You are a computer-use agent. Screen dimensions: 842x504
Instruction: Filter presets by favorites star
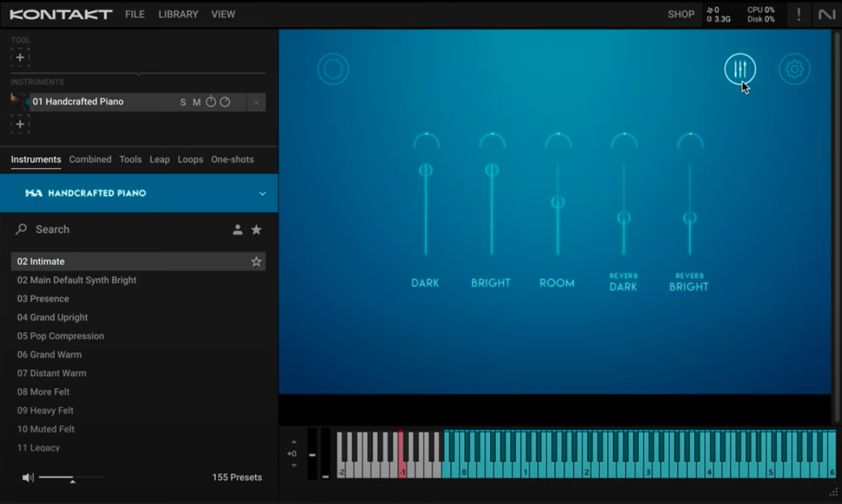[256, 230]
